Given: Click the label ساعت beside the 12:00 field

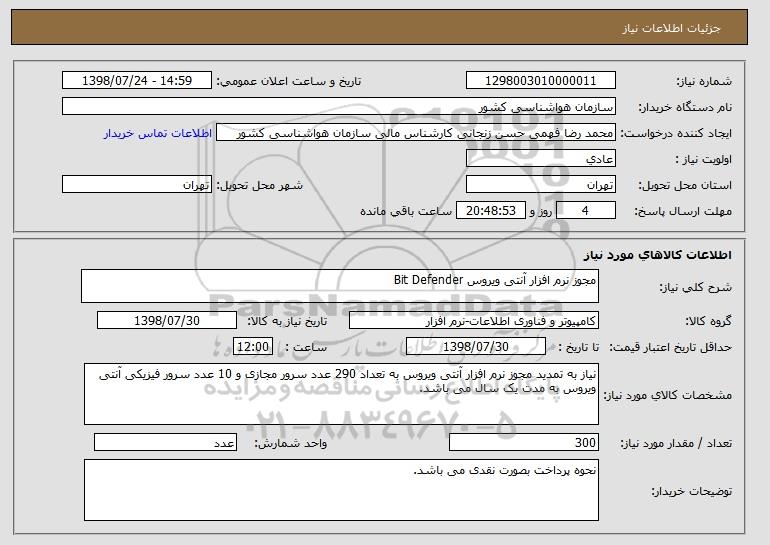Looking at the screenshot, I should coord(306,347).
